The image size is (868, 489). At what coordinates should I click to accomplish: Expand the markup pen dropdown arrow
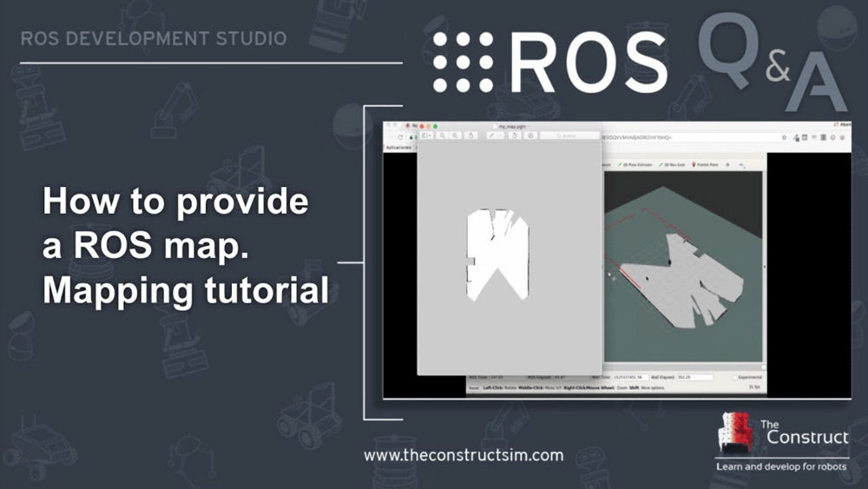click(x=501, y=135)
